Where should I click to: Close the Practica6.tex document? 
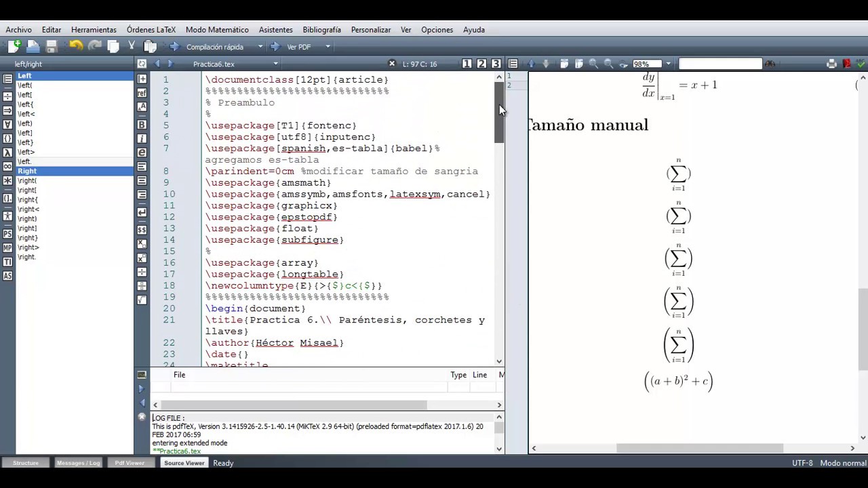[x=391, y=64]
